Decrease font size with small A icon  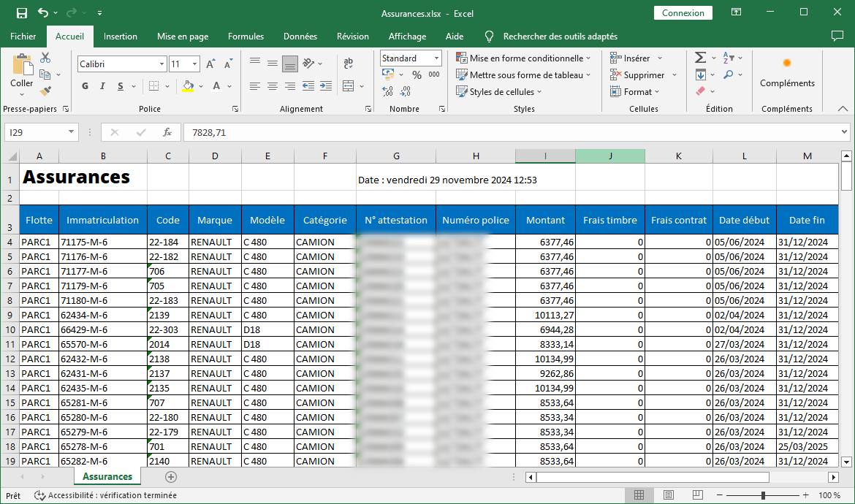point(229,64)
